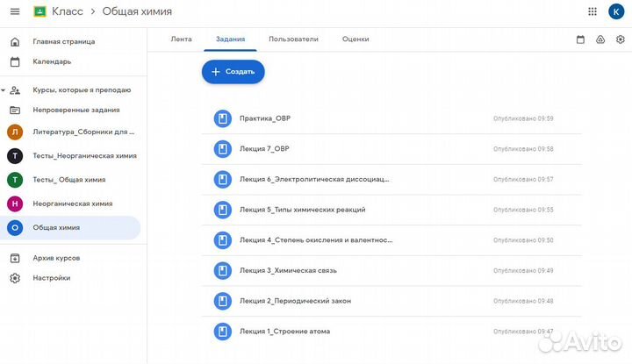Image resolution: width=632 pixels, height=364 pixels.
Task: Click Опубликовано 09:49 timestamp
Action: [x=523, y=270]
